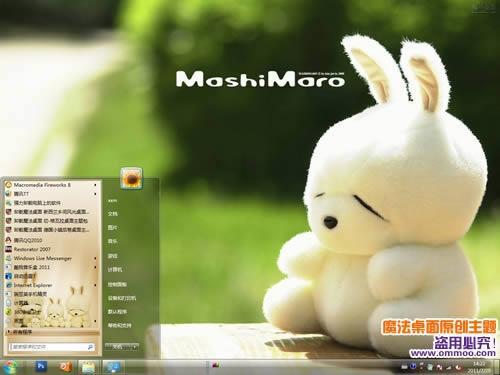Click the clock in the system tray
This screenshot has height=375, width=500.
point(479,367)
